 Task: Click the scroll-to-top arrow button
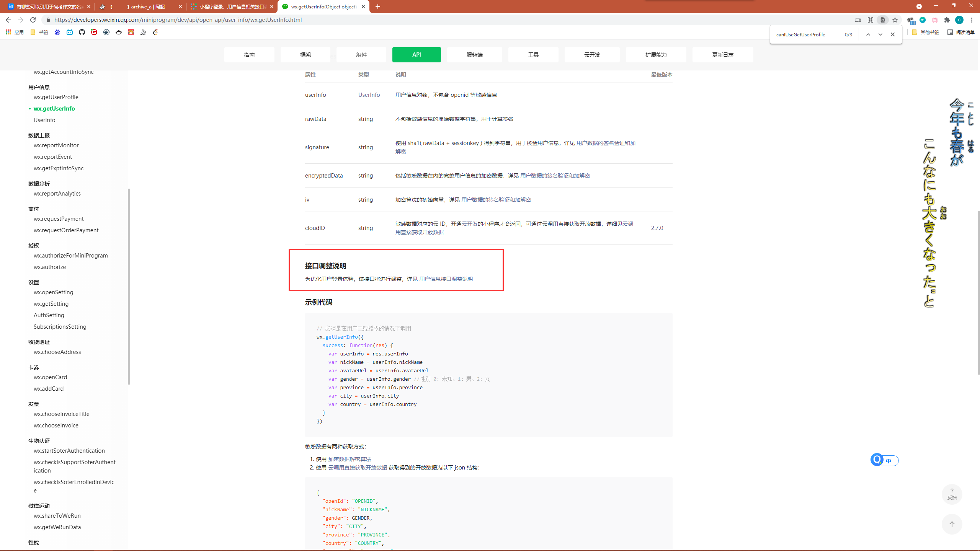pos(952,524)
